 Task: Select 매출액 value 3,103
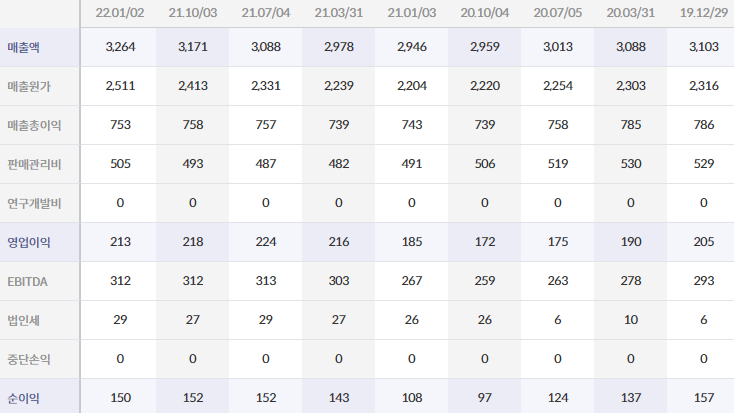(x=704, y=47)
